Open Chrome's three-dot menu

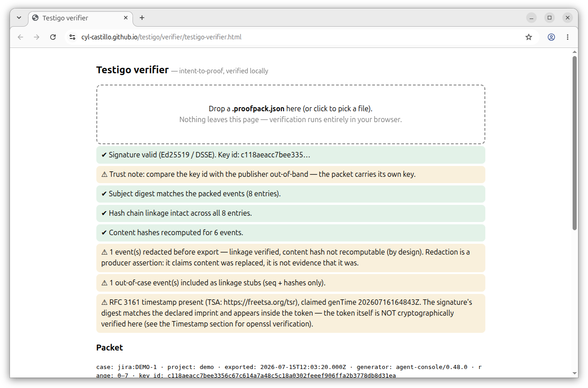click(568, 37)
